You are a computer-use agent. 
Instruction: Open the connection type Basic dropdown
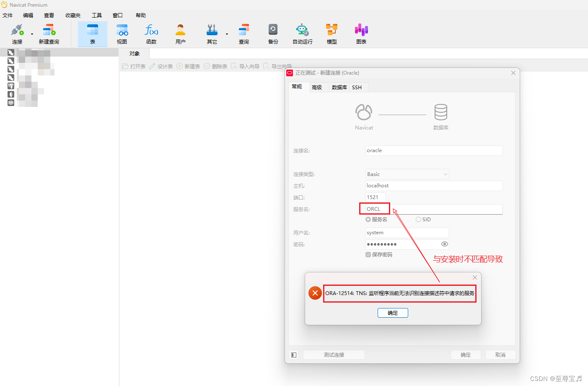coord(407,174)
